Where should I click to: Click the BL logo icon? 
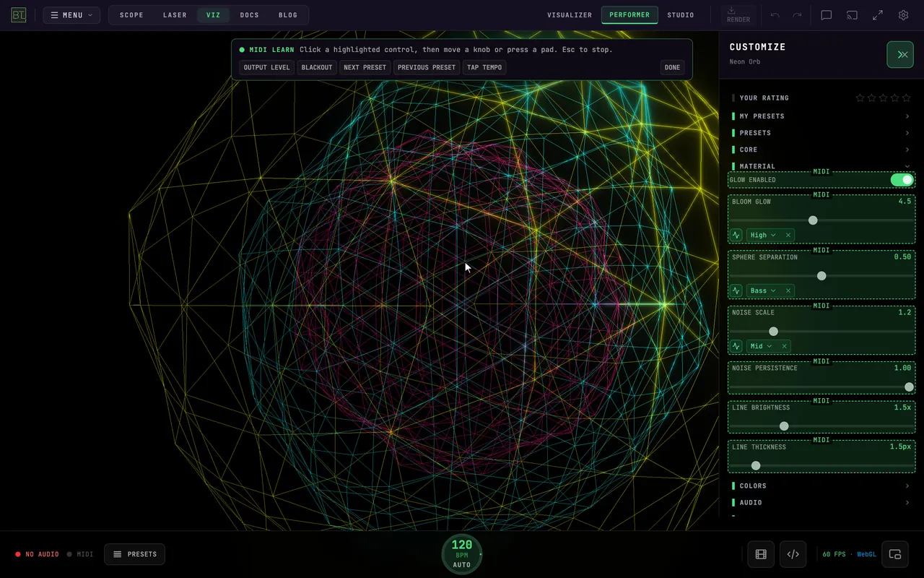coord(19,15)
